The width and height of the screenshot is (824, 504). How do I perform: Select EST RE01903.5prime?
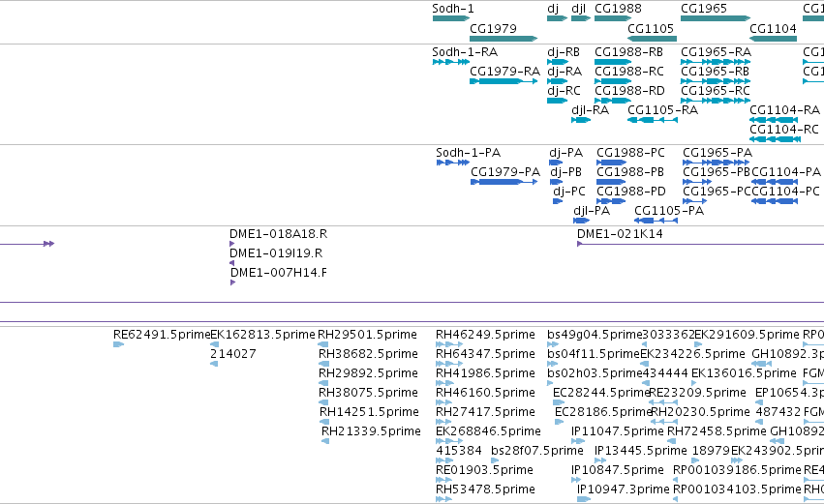tap(444, 481)
